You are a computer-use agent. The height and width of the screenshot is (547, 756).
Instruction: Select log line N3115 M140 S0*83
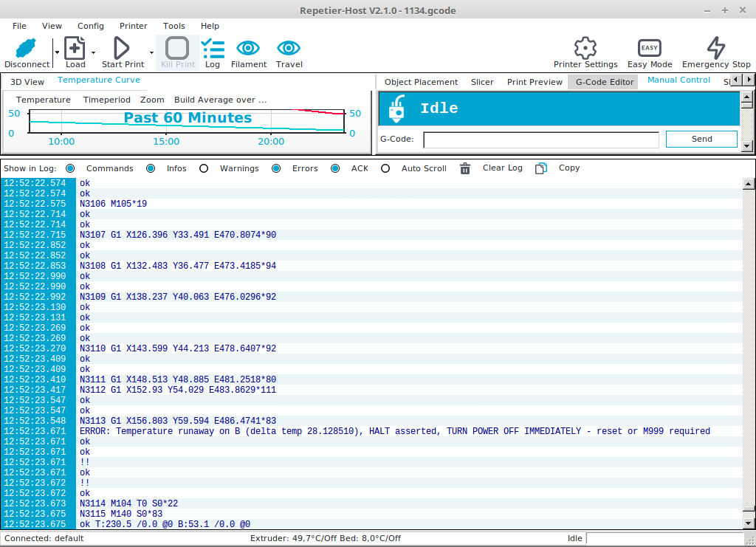coord(121,514)
